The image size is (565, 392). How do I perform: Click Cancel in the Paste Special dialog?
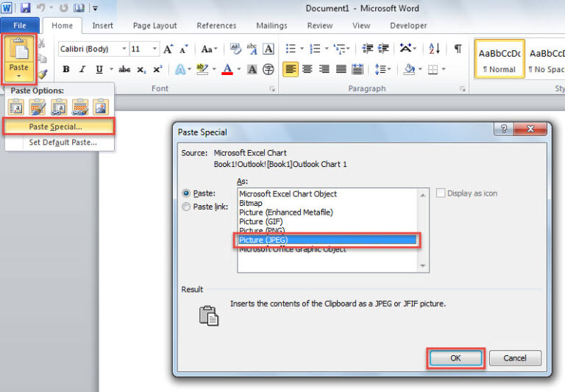(515, 358)
